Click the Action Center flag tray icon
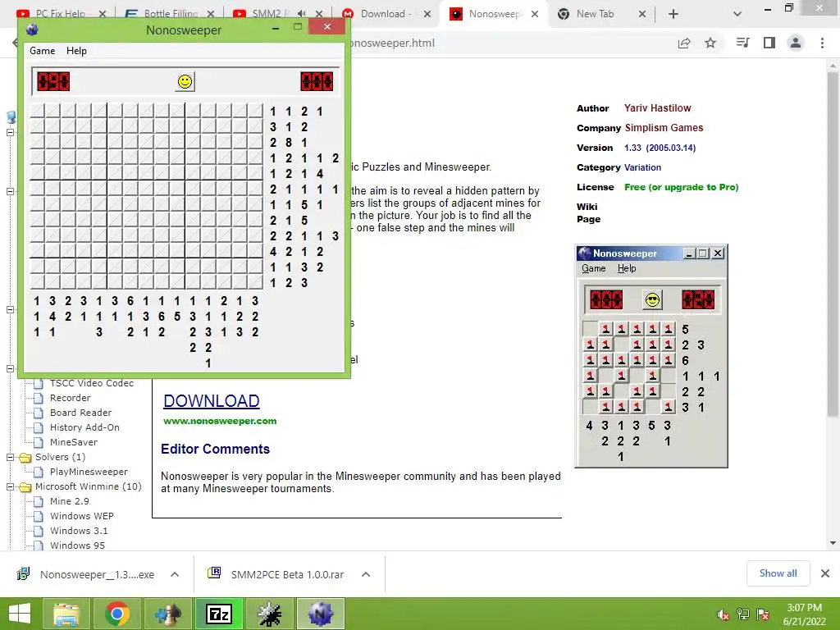Viewport: 840px width, 630px height. tap(763, 614)
